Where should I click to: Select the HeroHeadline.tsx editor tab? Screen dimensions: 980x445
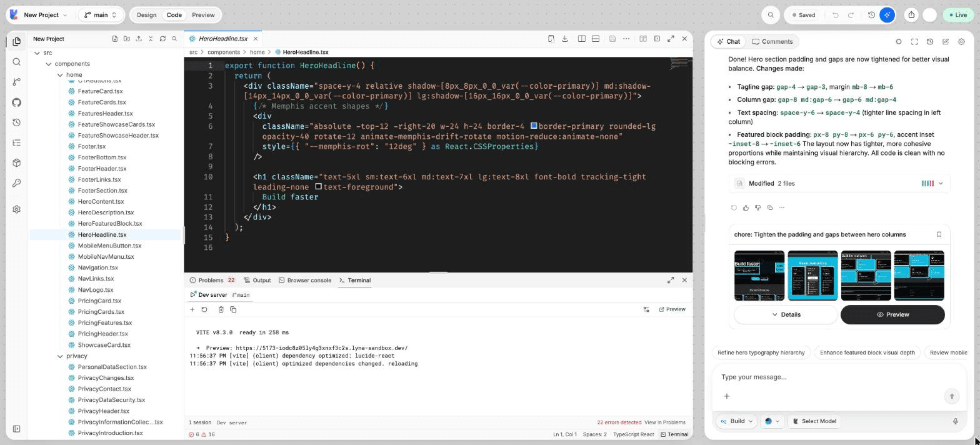pos(222,39)
